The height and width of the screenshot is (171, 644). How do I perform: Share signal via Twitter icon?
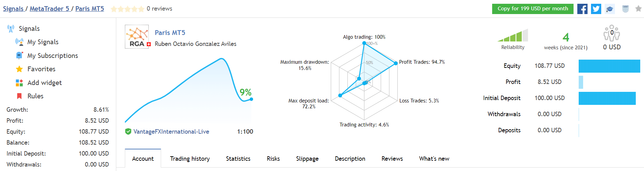coord(596,9)
